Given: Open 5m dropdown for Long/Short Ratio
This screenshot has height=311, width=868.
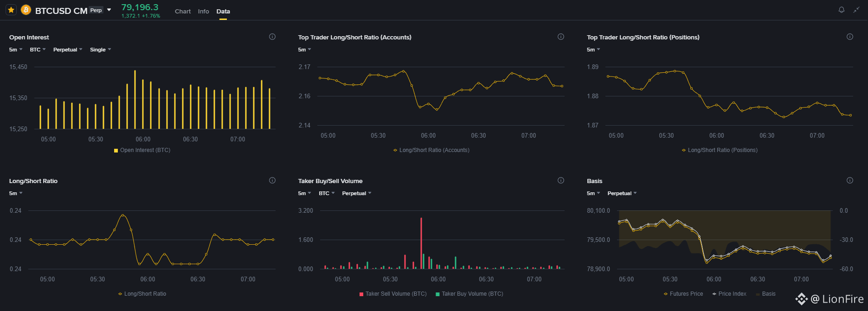Looking at the screenshot, I should 16,193.
